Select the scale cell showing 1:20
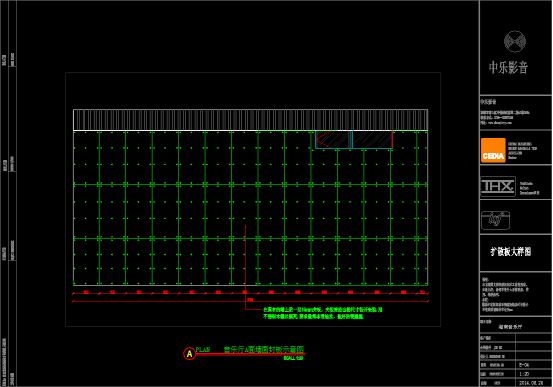Image resolution: width=553 pixels, height=387 pixels. click(524, 374)
